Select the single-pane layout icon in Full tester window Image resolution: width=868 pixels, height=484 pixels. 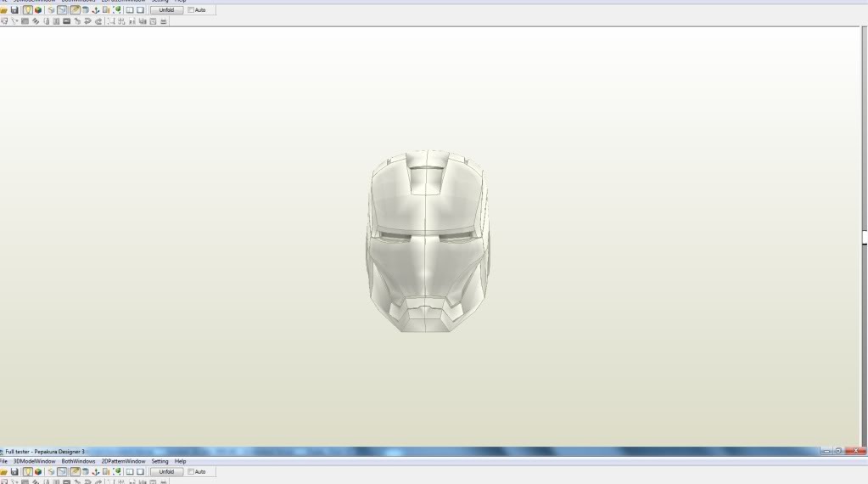pos(140,472)
